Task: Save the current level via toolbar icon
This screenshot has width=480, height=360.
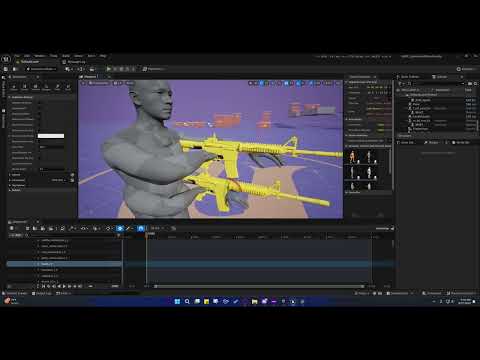Action: [6, 69]
